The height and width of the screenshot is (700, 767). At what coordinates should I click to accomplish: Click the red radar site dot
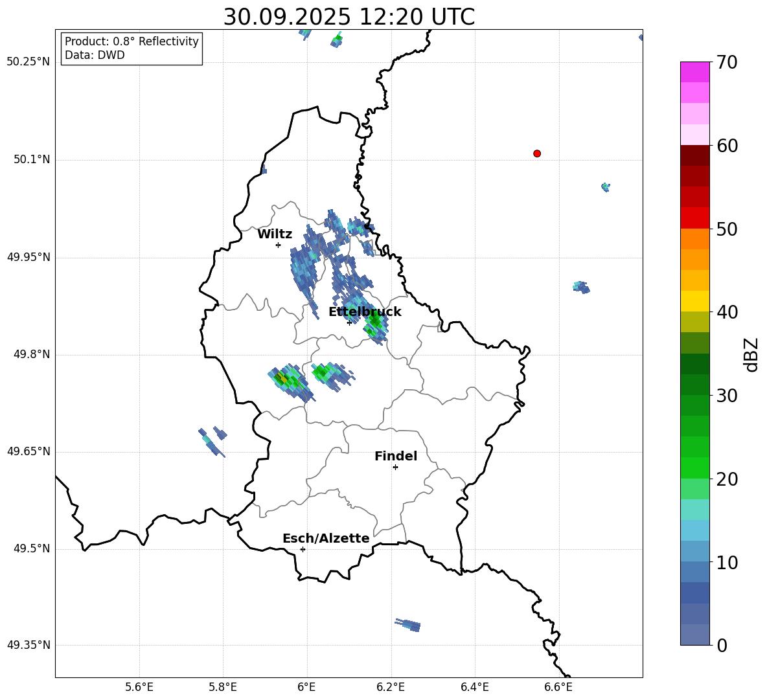click(536, 153)
